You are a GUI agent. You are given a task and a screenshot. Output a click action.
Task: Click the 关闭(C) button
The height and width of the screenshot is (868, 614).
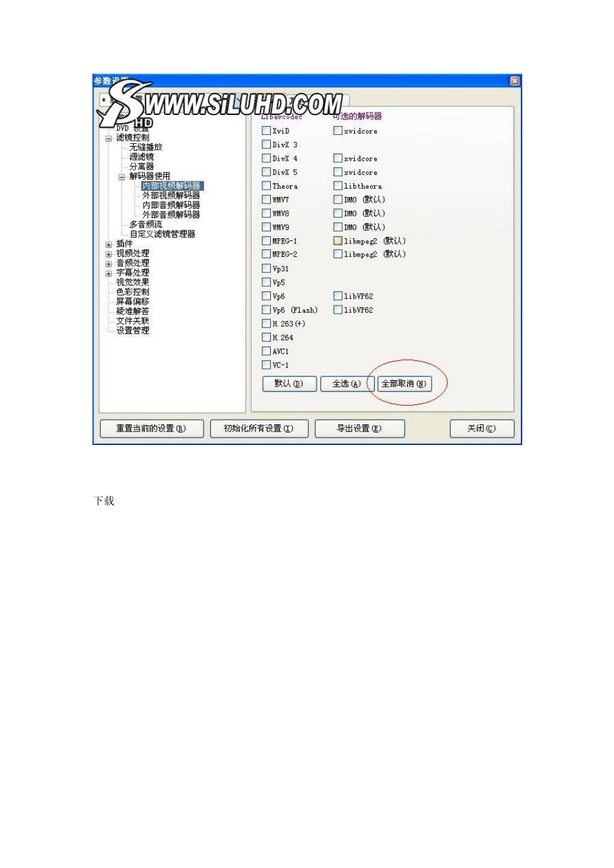(482, 429)
